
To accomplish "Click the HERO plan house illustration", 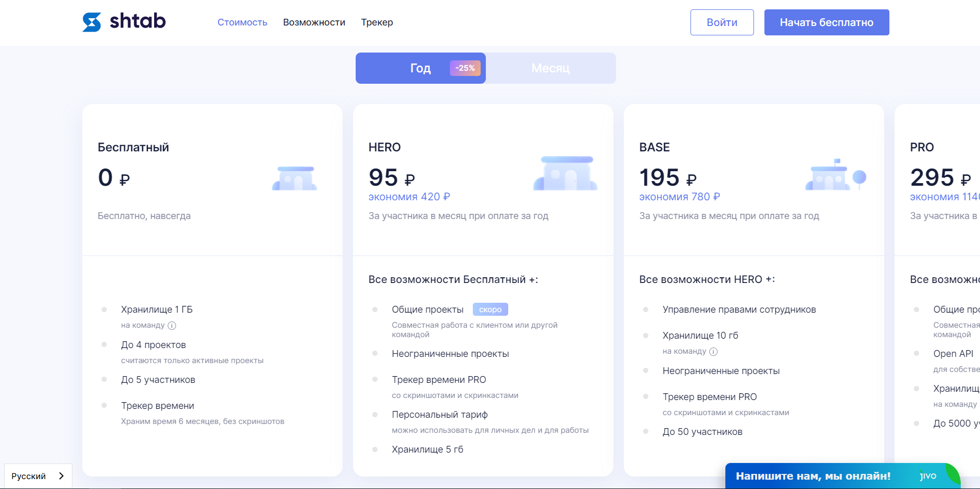I will 566,173.
